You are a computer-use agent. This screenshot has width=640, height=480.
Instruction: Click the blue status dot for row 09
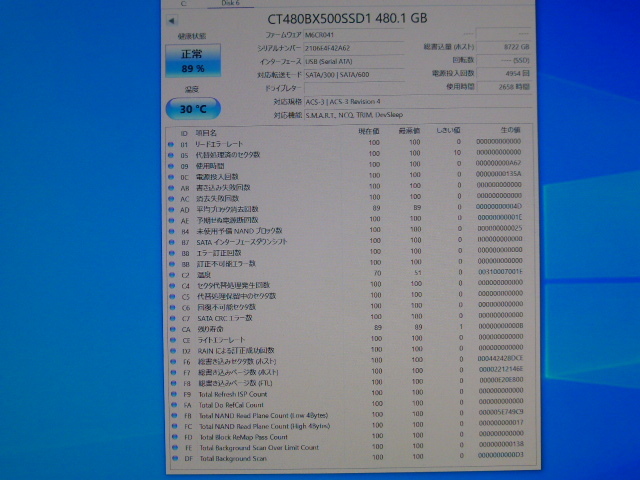(x=171, y=166)
